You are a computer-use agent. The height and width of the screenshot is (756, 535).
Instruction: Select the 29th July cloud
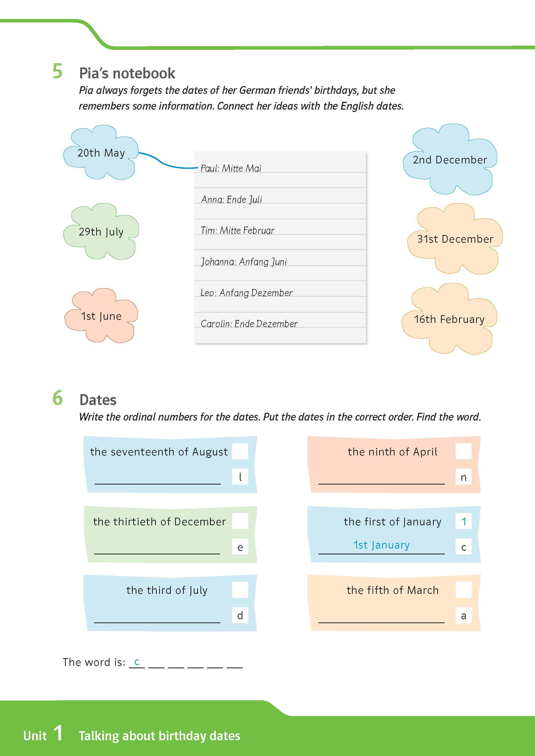(x=101, y=231)
